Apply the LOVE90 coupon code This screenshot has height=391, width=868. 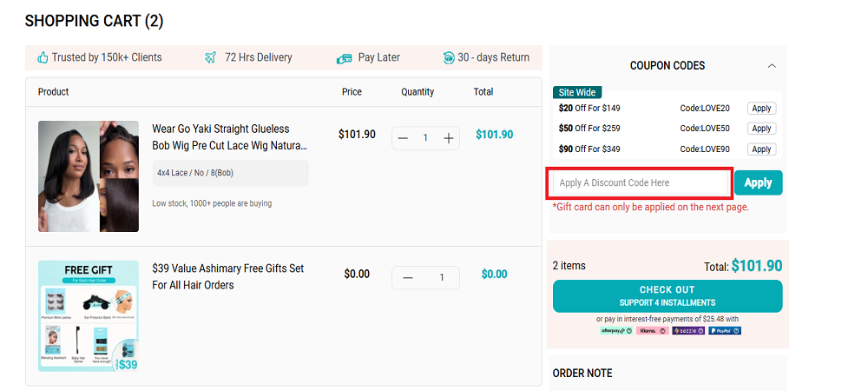click(x=761, y=149)
